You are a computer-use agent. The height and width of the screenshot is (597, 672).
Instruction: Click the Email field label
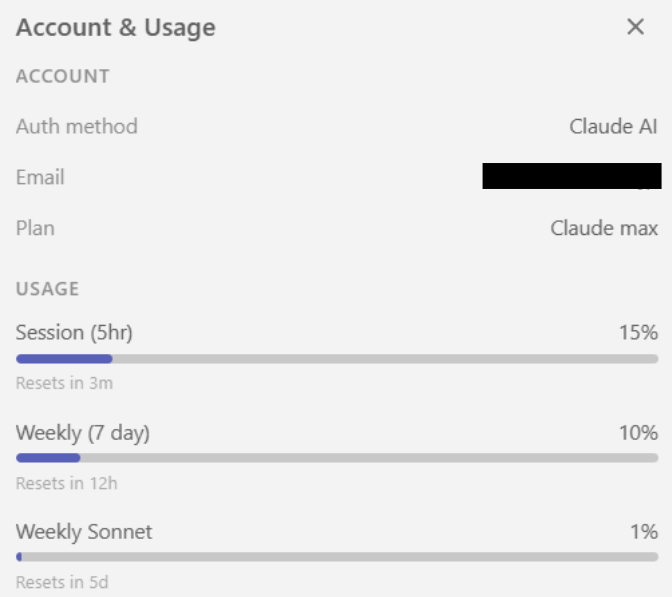click(40, 177)
